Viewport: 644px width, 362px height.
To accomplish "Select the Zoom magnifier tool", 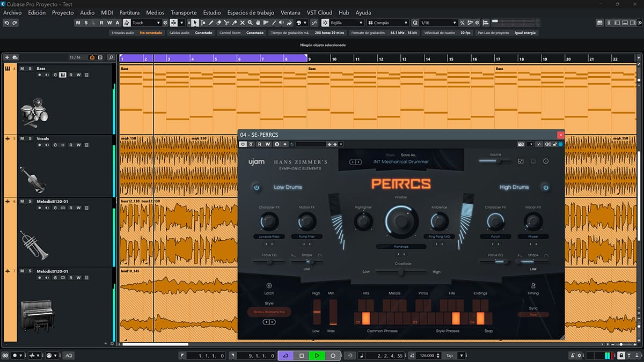I will pyautogui.click(x=251, y=23).
